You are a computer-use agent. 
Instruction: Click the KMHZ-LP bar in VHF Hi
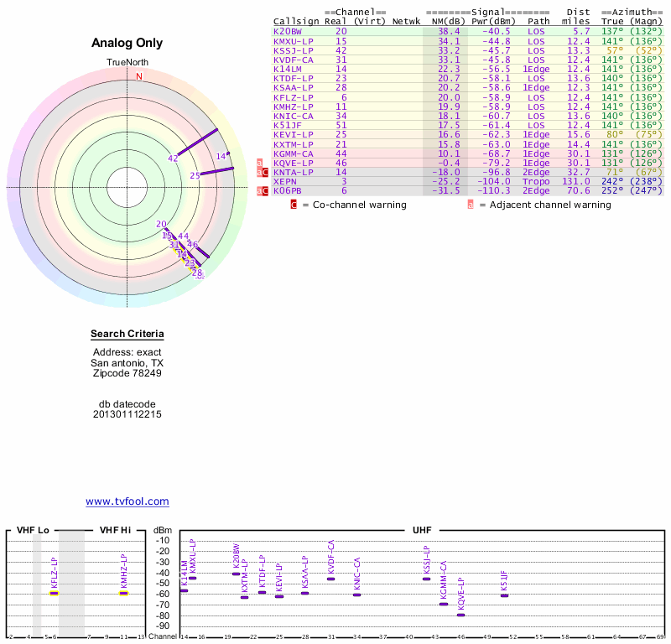[123, 593]
